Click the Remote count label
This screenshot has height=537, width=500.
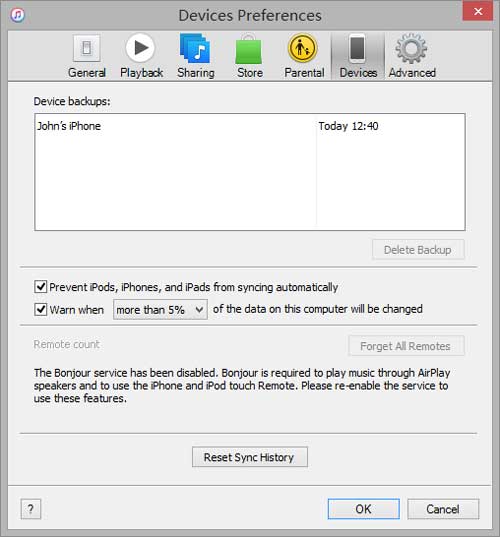point(66,344)
